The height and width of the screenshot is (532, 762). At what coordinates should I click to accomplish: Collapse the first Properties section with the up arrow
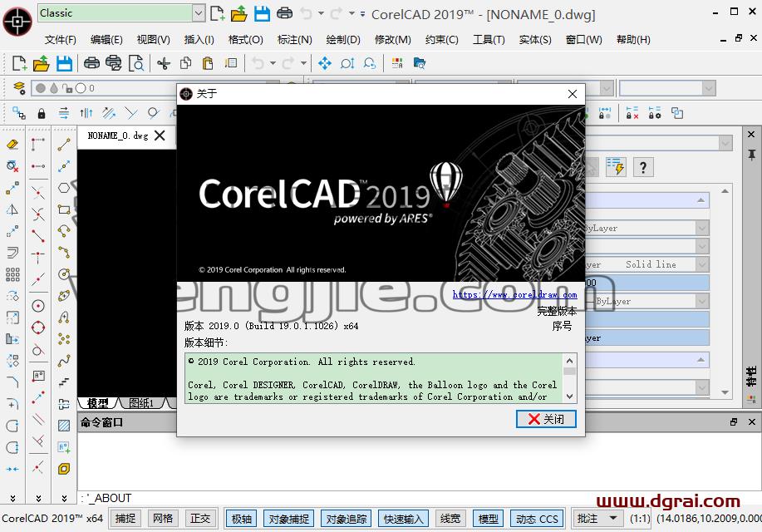(x=701, y=199)
